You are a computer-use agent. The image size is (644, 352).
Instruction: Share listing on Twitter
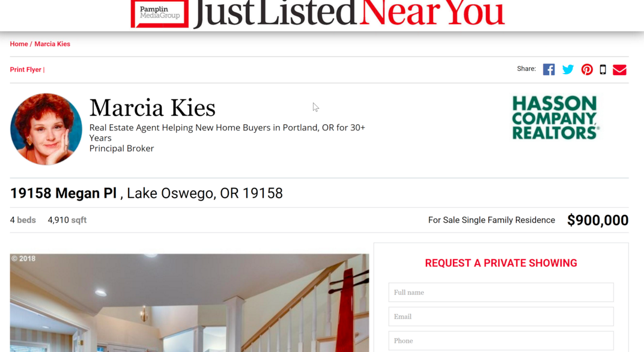click(568, 70)
